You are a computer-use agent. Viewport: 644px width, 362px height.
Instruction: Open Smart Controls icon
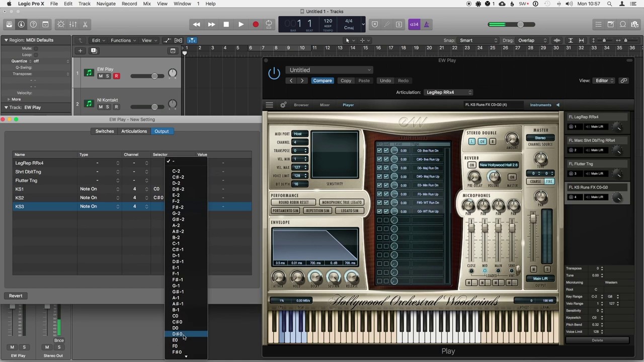60,24
